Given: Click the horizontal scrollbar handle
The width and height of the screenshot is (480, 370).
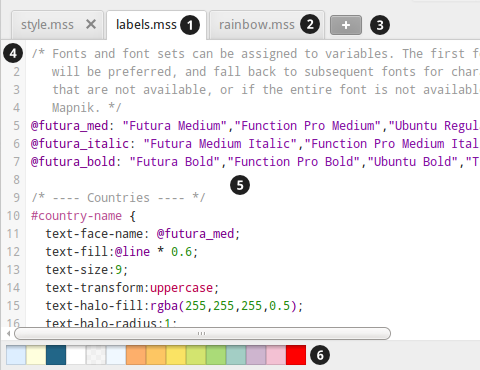Looking at the screenshot, I should coord(202,333).
